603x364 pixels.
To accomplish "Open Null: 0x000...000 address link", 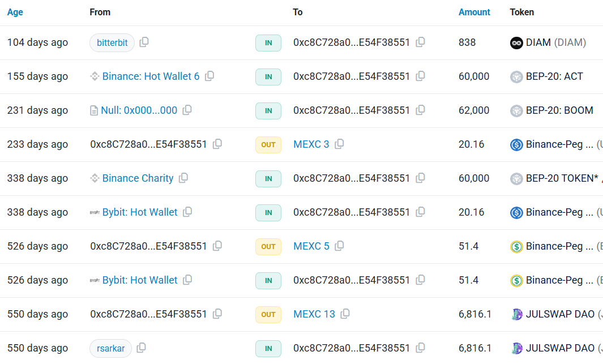I will click(139, 110).
